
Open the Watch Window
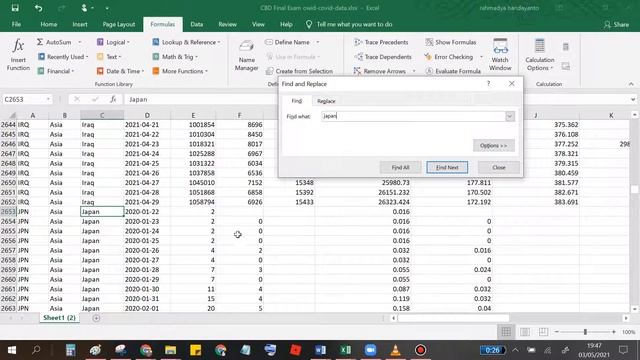[500, 55]
